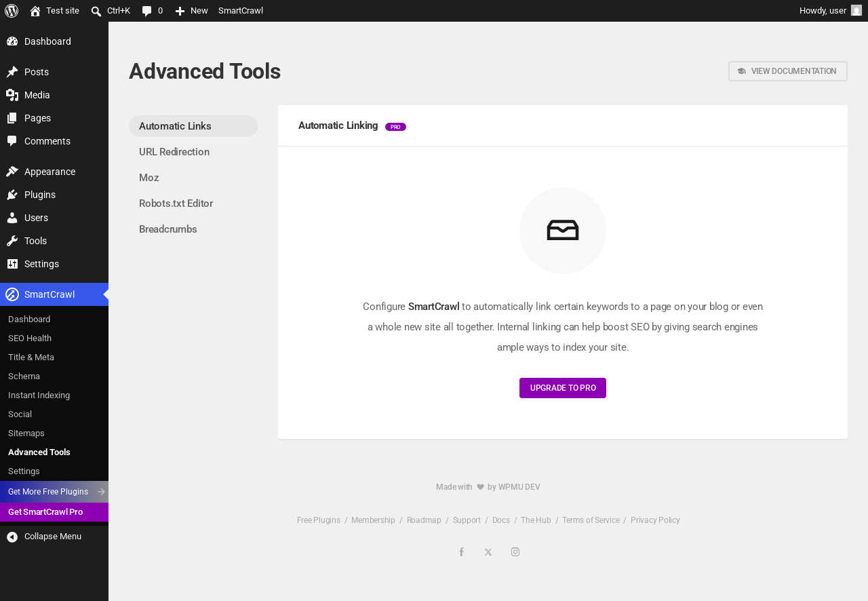Image resolution: width=868 pixels, height=601 pixels.
Task: Click the View Documentation button
Action: point(788,71)
